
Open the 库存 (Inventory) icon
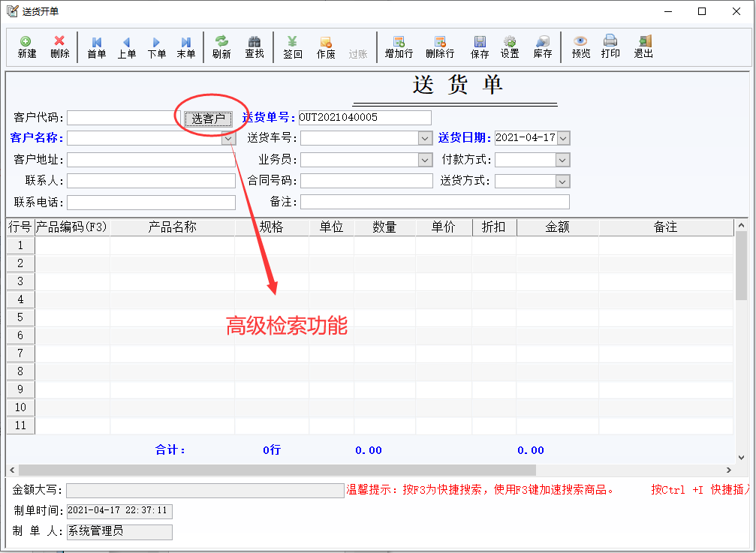pos(542,47)
